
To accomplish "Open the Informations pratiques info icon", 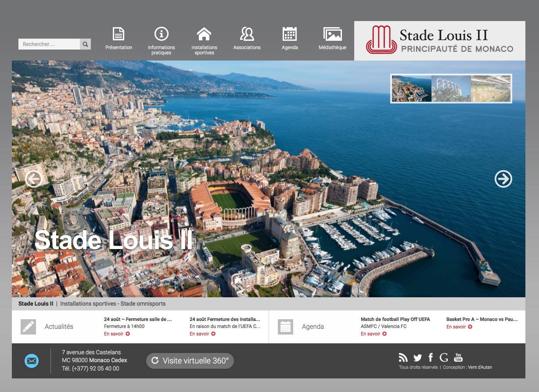I will click(162, 34).
